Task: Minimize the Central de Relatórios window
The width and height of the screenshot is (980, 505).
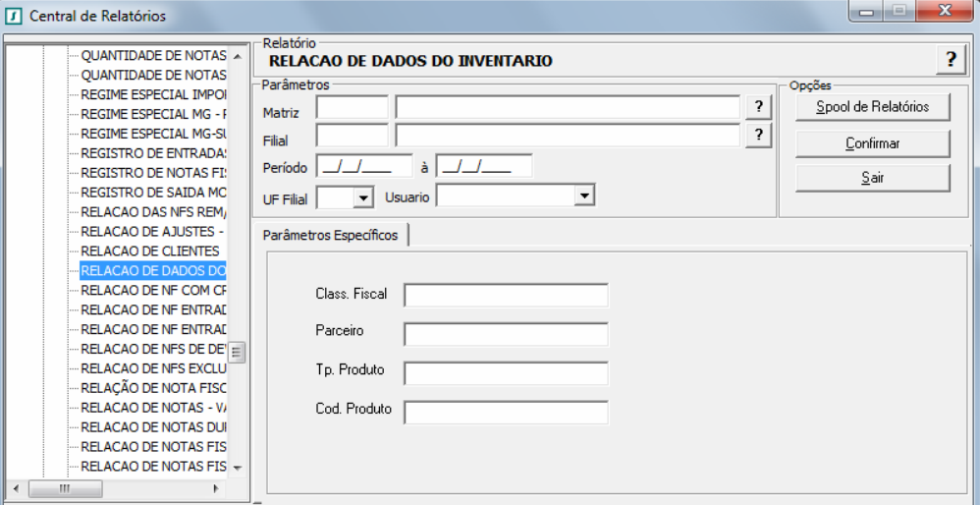Action: click(x=866, y=12)
